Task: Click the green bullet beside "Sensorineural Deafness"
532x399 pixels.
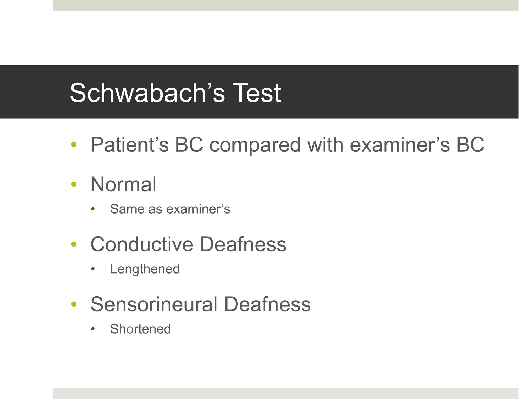Action: (x=74, y=304)
